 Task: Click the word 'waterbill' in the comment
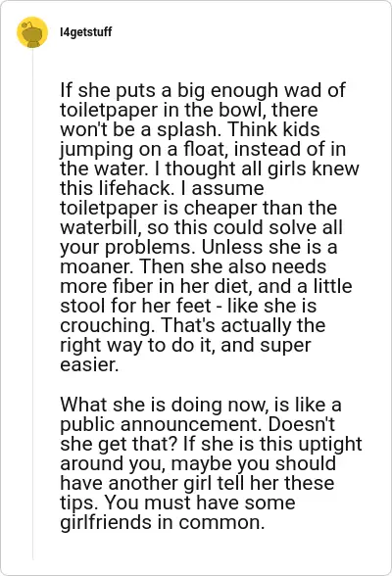pyautogui.click(x=100, y=227)
